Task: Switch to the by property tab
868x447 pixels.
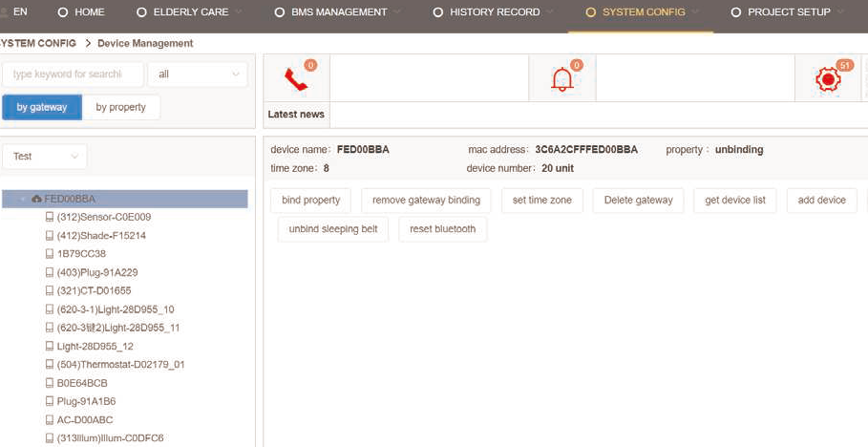Action: click(x=121, y=108)
